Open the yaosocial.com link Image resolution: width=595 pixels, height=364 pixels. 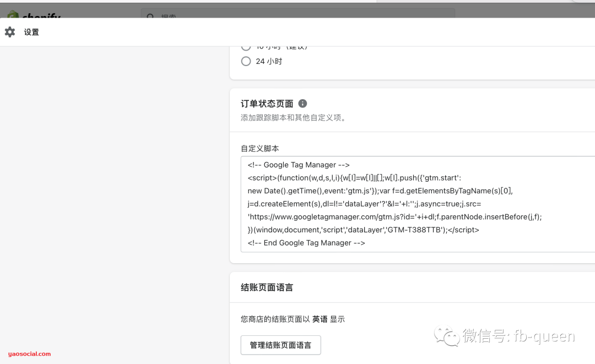(29, 354)
